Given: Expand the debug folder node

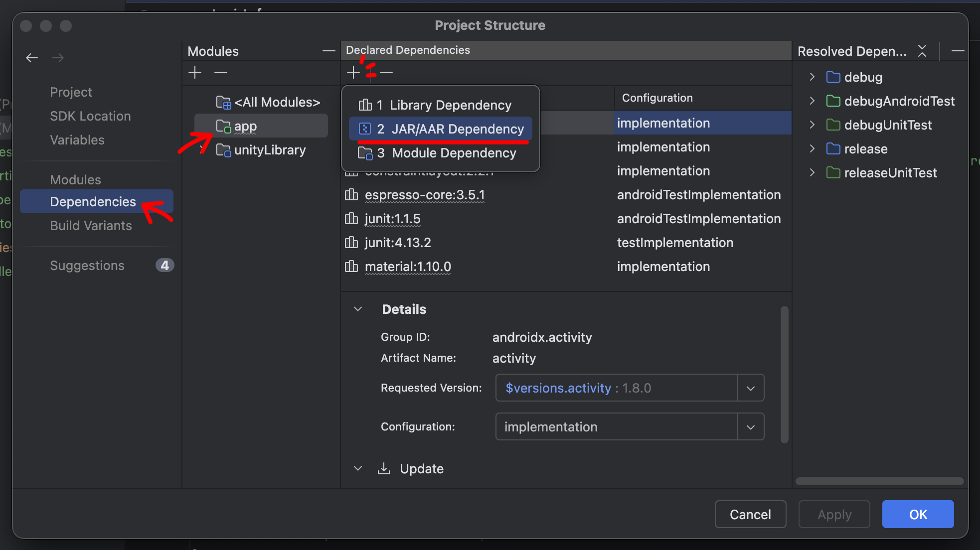Looking at the screenshot, I should coord(812,77).
